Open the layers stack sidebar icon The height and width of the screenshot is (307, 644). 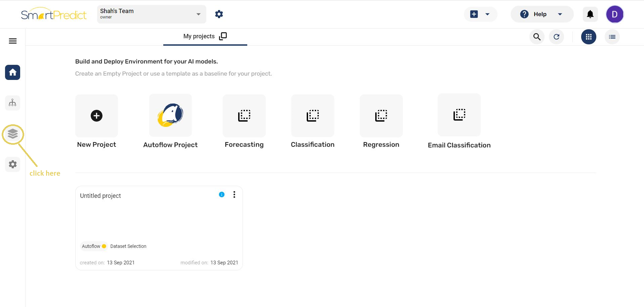[13, 134]
